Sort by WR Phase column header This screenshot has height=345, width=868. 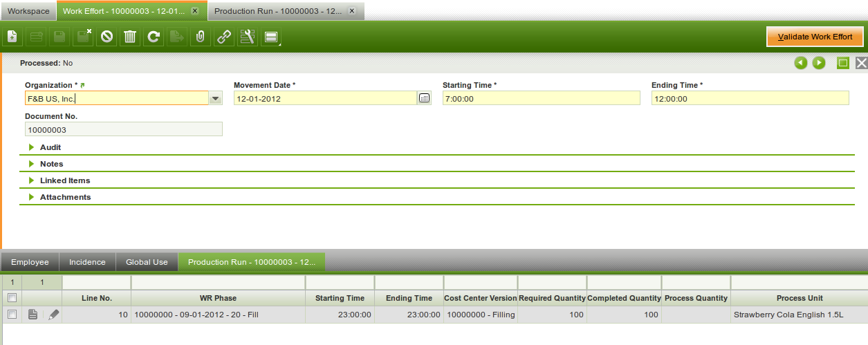218,298
